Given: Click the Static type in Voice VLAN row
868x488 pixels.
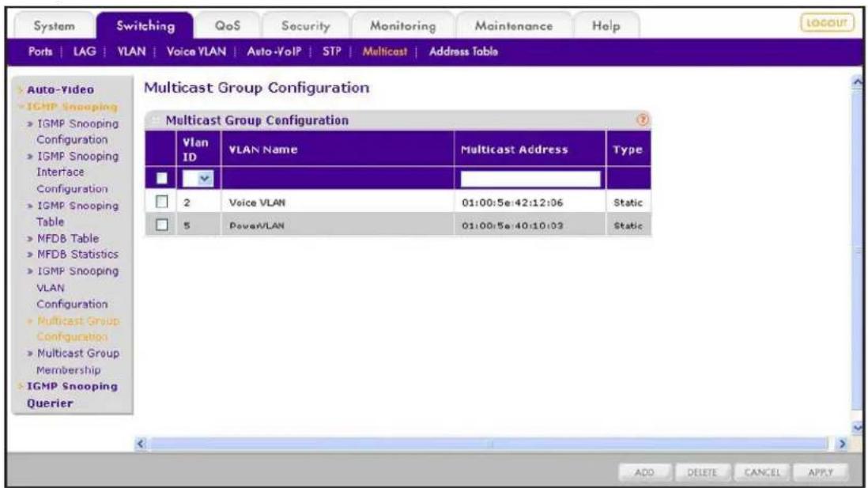Looking at the screenshot, I should coord(628,202).
